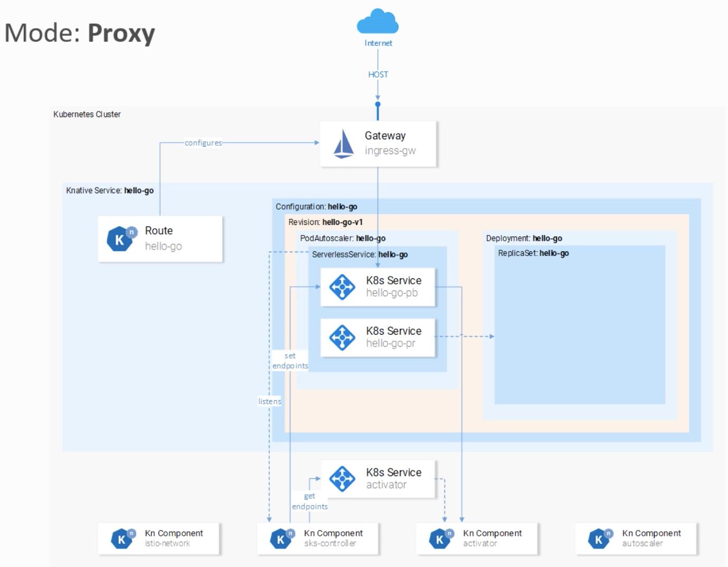The width and height of the screenshot is (728, 567).
Task: Click the 'ServerlessService: hello-go' label
Action: (360, 254)
